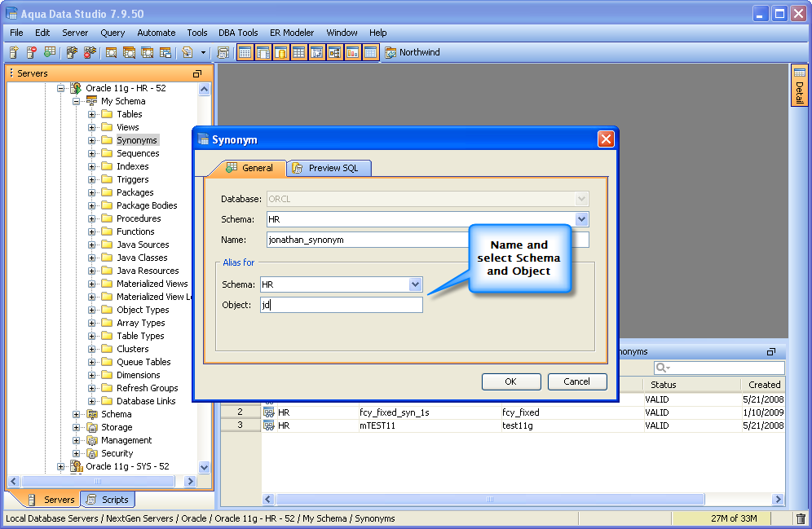Click the Object input field
The image size is (812, 529).
point(341,305)
